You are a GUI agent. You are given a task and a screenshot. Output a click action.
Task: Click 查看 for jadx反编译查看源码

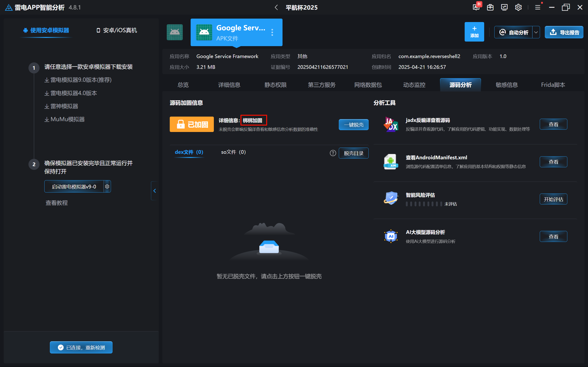(x=554, y=124)
